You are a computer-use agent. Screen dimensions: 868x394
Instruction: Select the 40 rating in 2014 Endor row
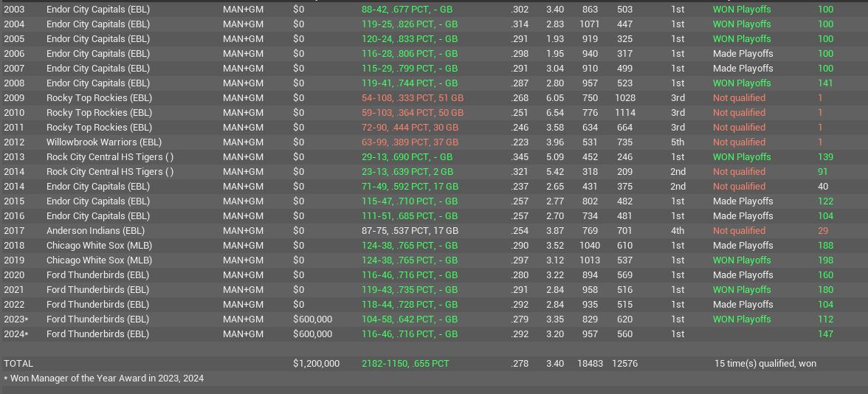822,187
